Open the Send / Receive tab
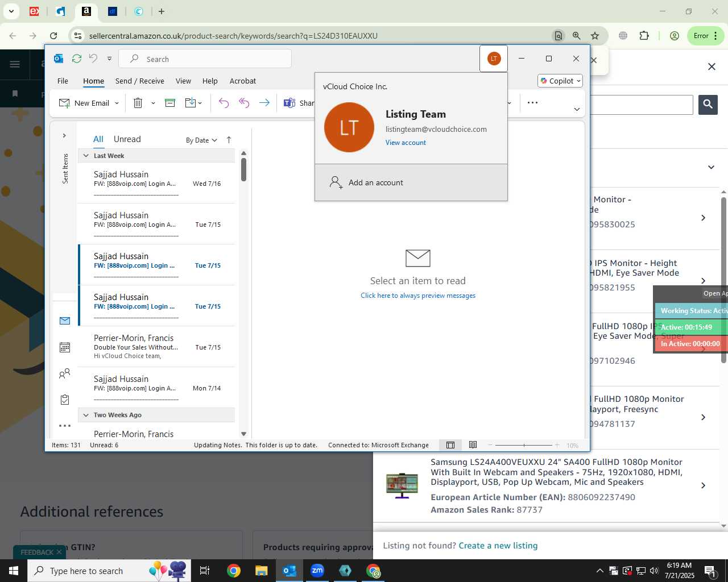Viewport: 728px width, 582px height. pos(139,81)
